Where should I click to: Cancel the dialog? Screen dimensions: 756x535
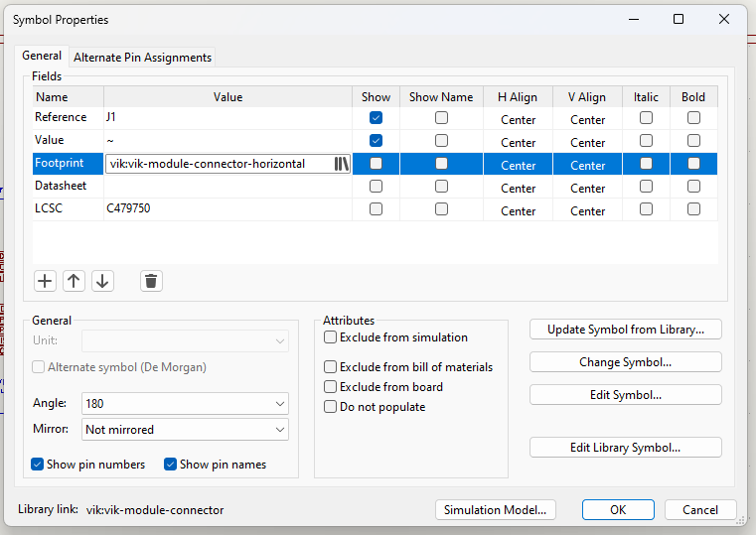coord(700,510)
